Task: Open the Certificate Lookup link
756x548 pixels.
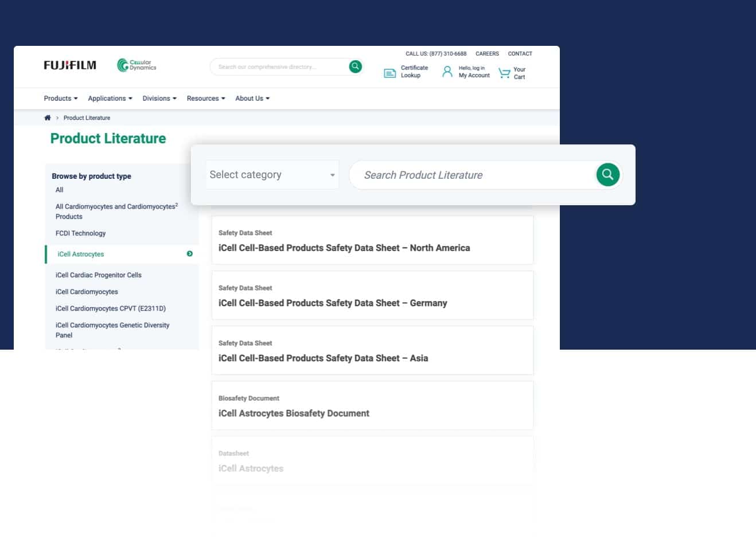Action: click(x=414, y=72)
